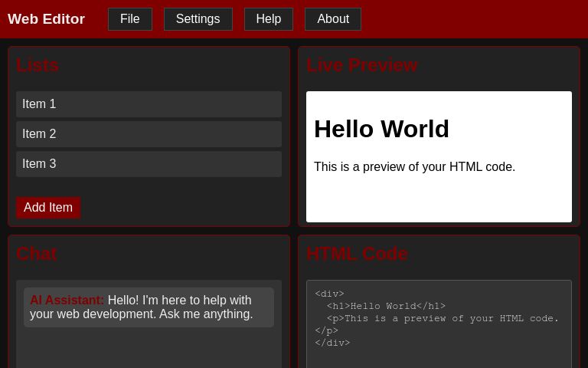Open the File menu

(129, 19)
